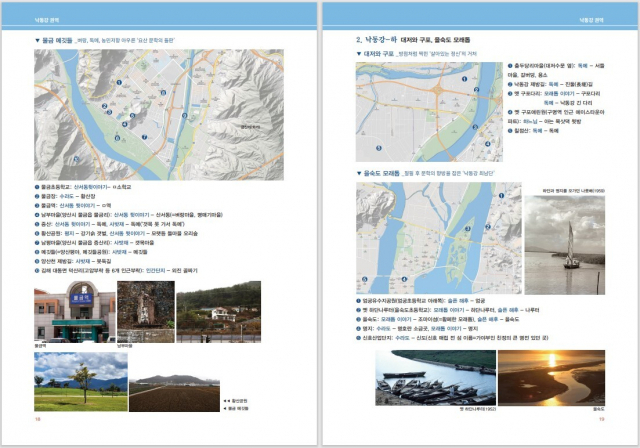Open the 물금역 station photo
Screen dimensions: 640x448
[72, 312]
